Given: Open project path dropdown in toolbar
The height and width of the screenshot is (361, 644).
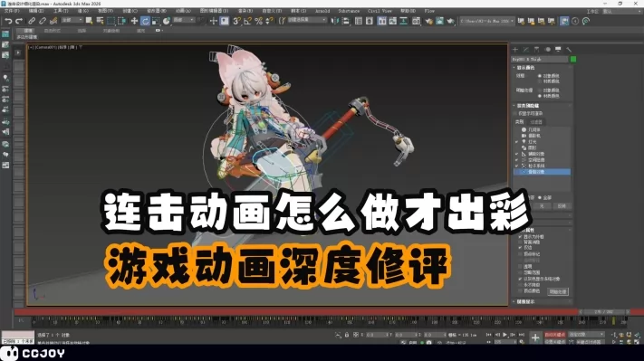Looking at the screenshot, I should coord(486,21).
